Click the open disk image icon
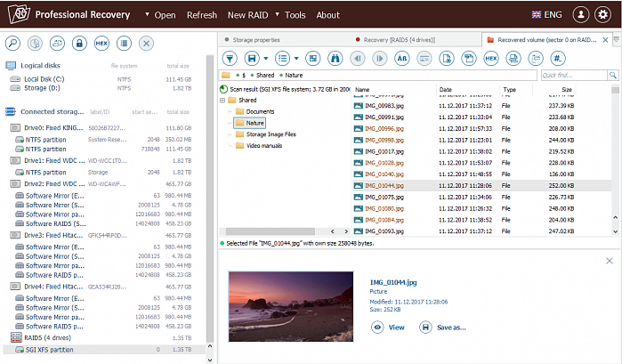The height and width of the screenshot is (364, 622). [57, 44]
